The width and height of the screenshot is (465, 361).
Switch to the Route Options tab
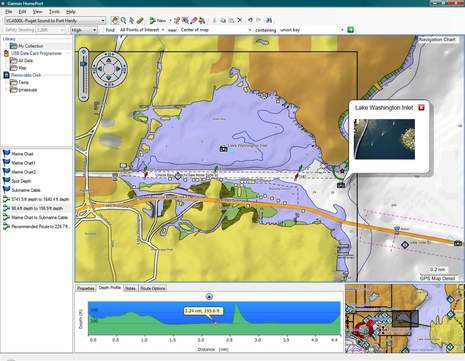[x=153, y=288]
